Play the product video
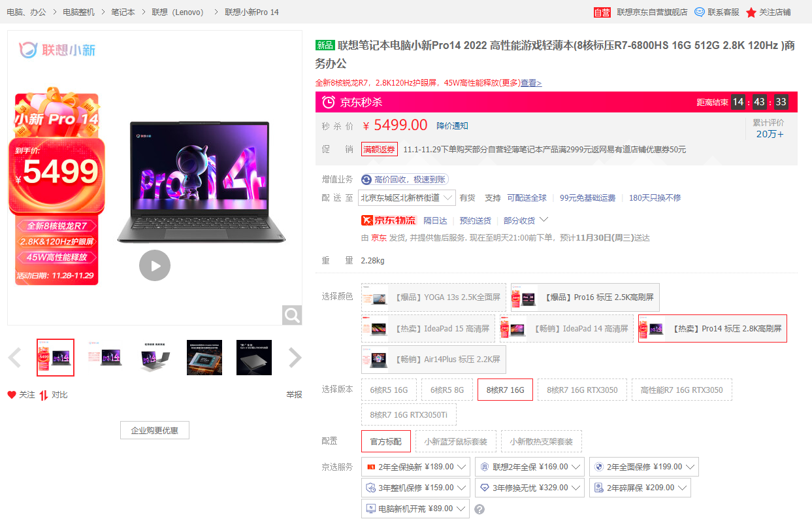The height and width of the screenshot is (521, 812). 155,265
